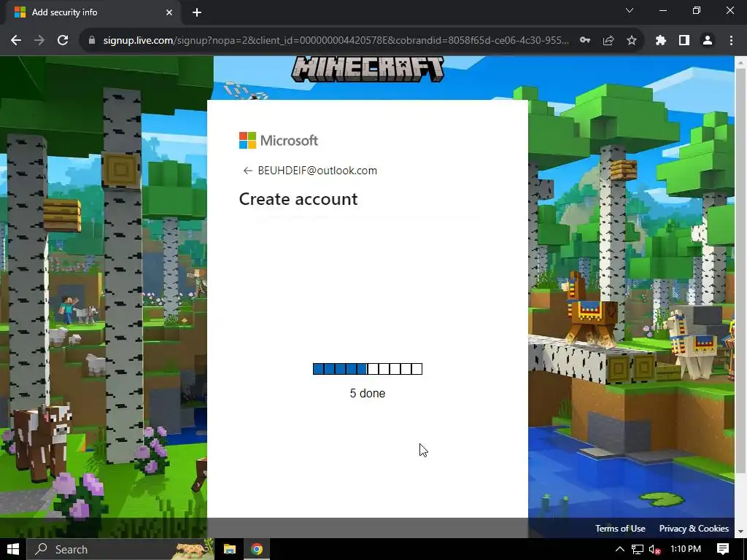This screenshot has width=747, height=560.
Task: Go back via the email arrow
Action: tap(247, 171)
